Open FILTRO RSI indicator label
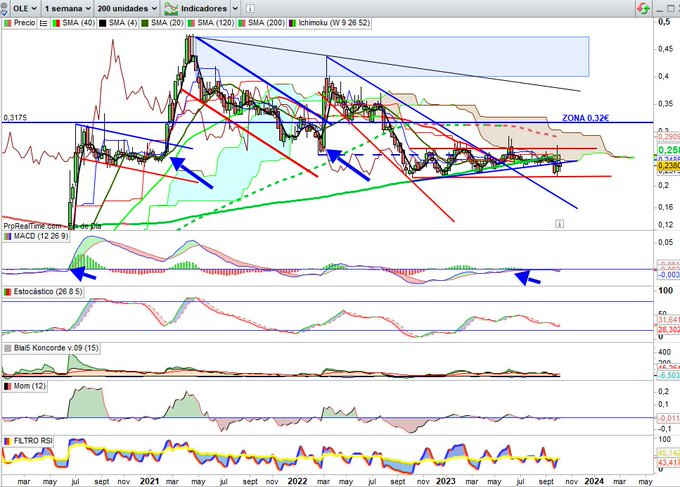Image resolution: width=680 pixels, height=487 pixels. [33, 441]
